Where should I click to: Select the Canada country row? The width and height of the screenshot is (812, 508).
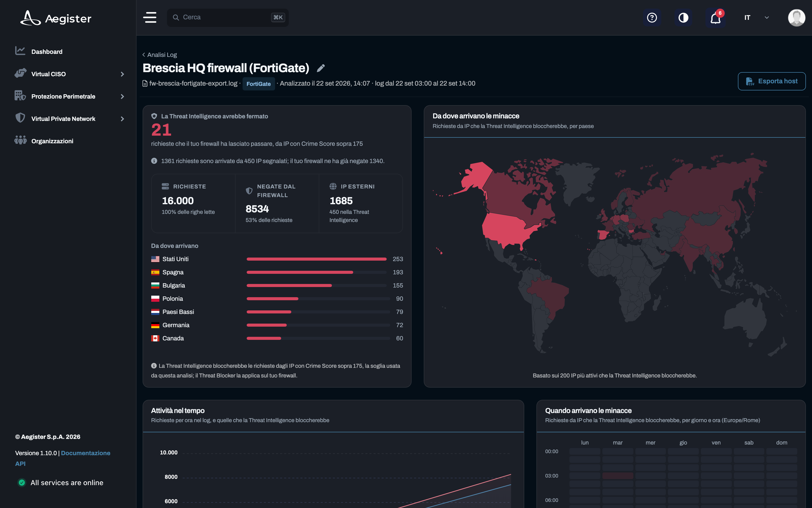click(277, 338)
